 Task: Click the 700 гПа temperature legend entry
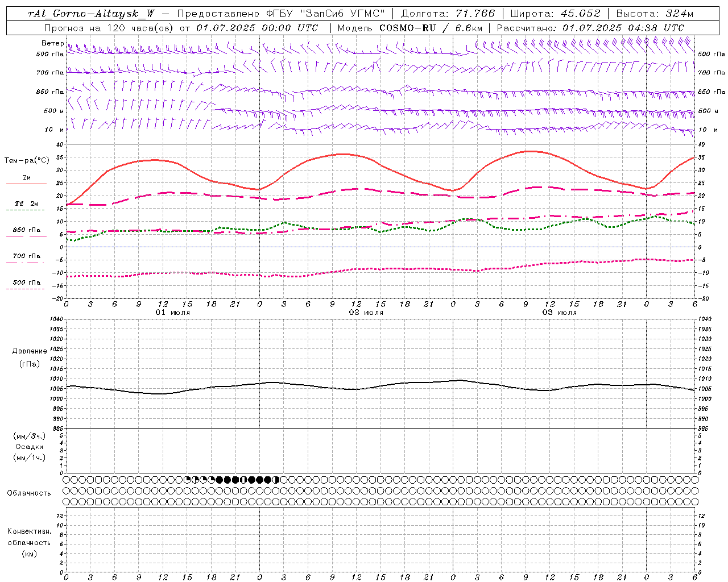[x=26, y=256]
